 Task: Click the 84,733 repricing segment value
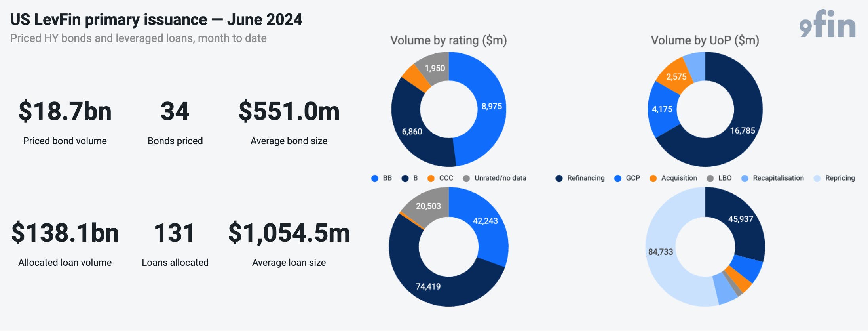point(661,252)
